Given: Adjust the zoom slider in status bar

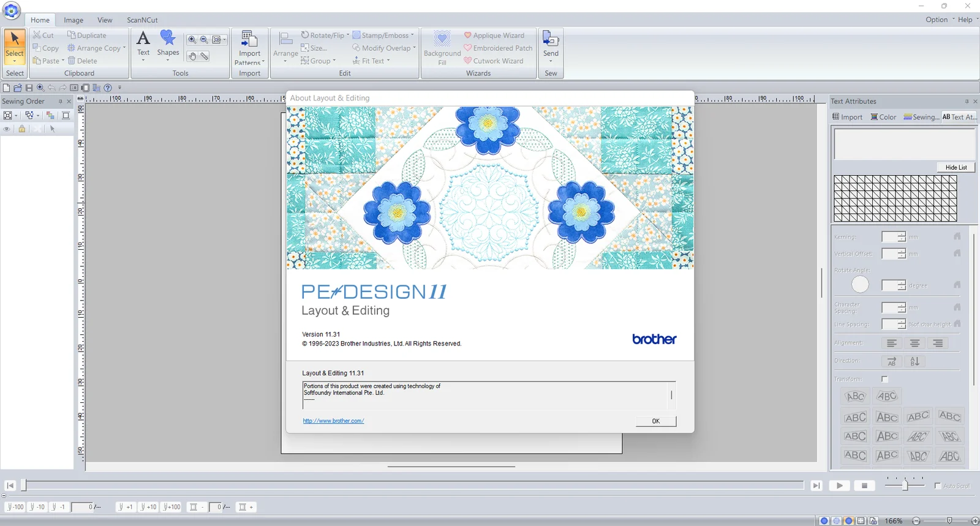Looking at the screenshot, I should (949, 520).
